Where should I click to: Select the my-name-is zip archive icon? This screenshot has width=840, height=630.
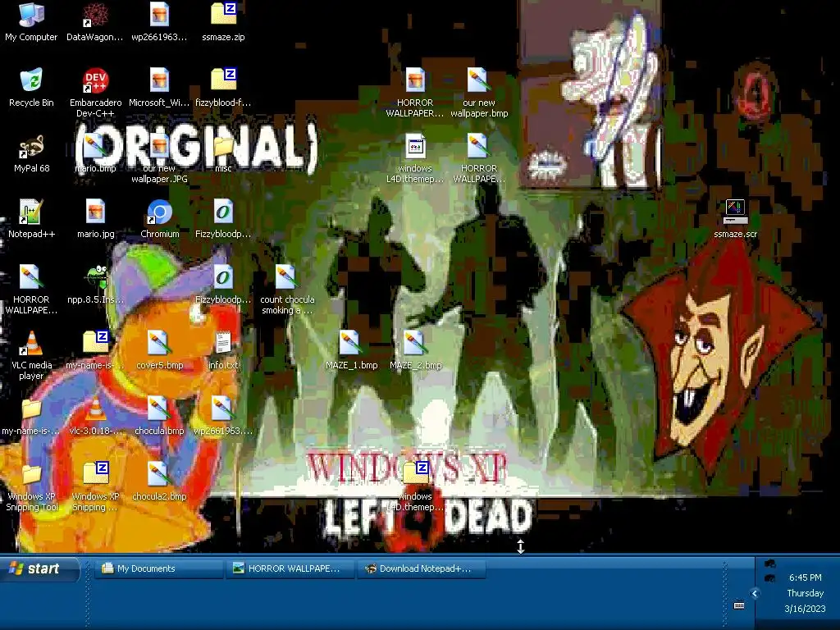click(95, 343)
